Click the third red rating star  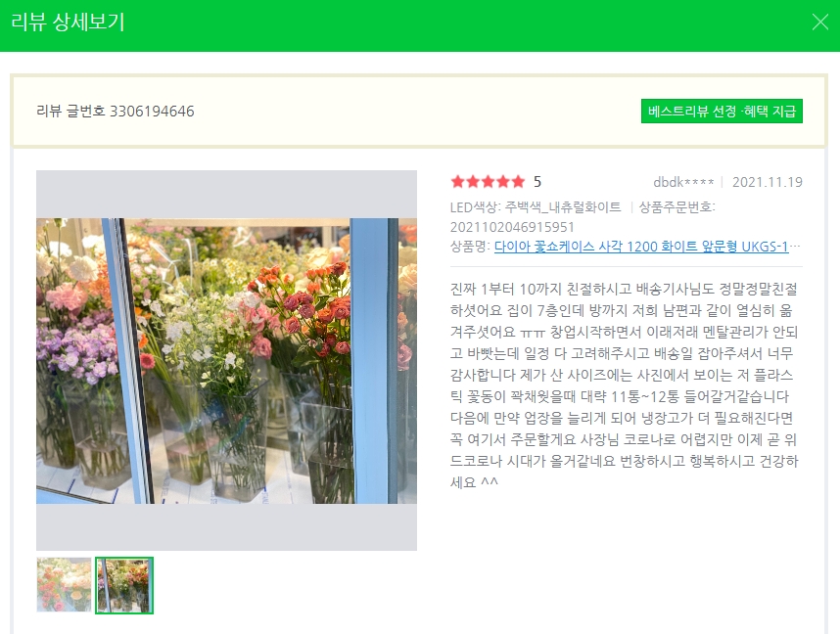tap(488, 182)
